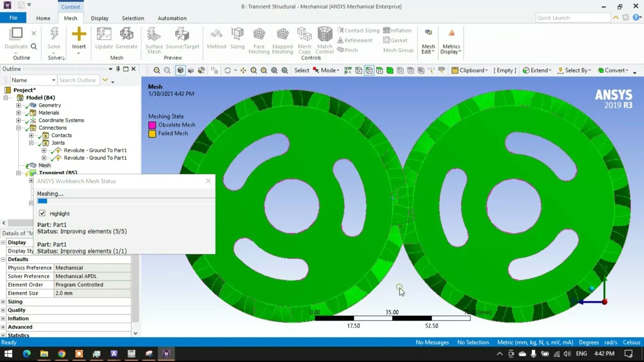Click the Pinch control
This screenshot has width=644, height=362.
coord(347,50)
